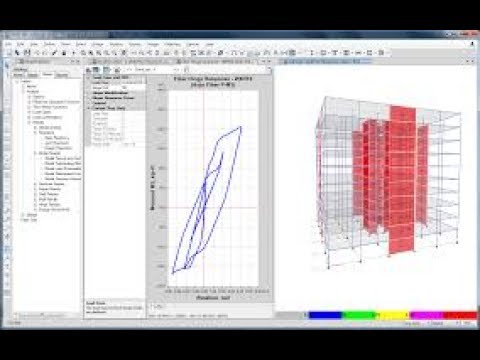Viewport: 480px width, 360px height.
Task: Collapse the Current Time Step section
Action: click(x=89, y=108)
